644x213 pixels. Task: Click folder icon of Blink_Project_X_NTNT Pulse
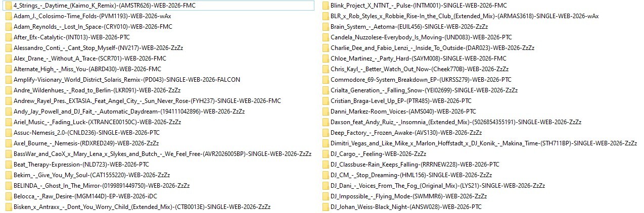coord(325,6)
